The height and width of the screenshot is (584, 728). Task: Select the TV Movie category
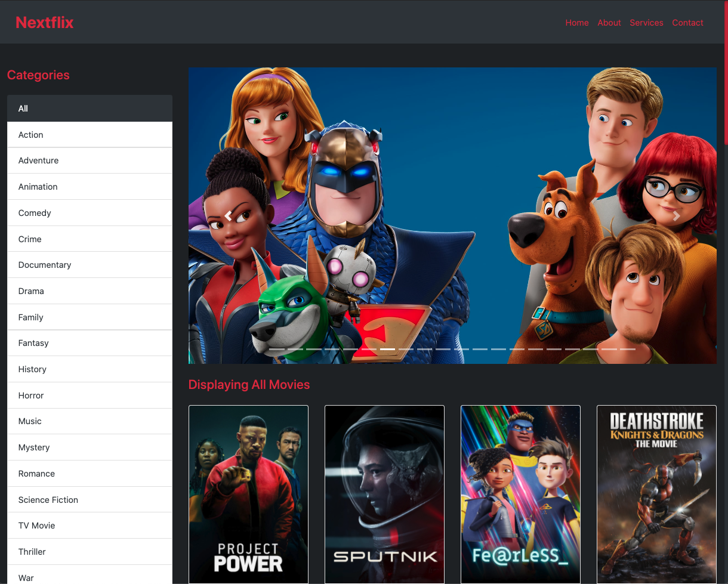pyautogui.click(x=90, y=526)
